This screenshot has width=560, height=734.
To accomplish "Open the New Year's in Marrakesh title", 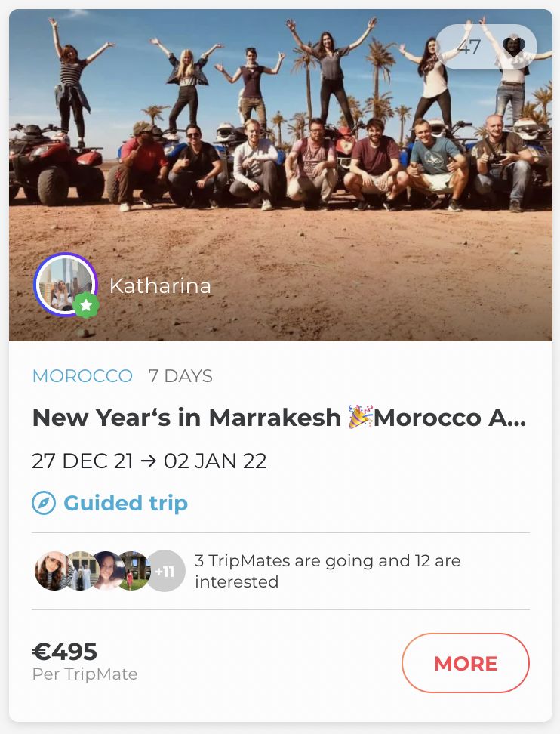I will click(x=279, y=418).
